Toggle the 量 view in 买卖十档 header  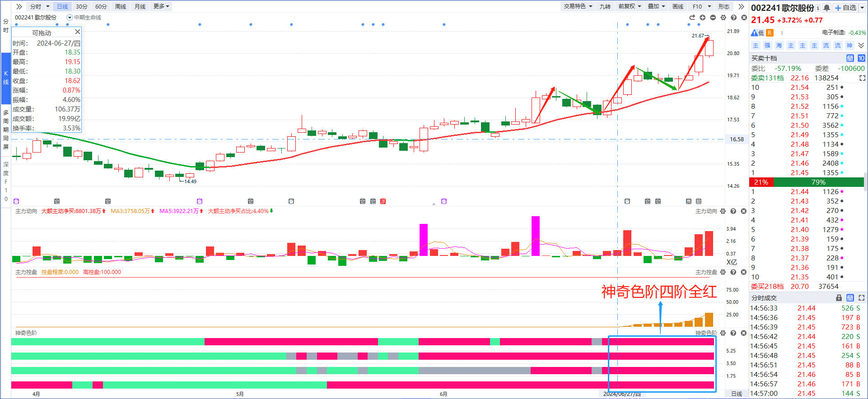click(x=850, y=58)
